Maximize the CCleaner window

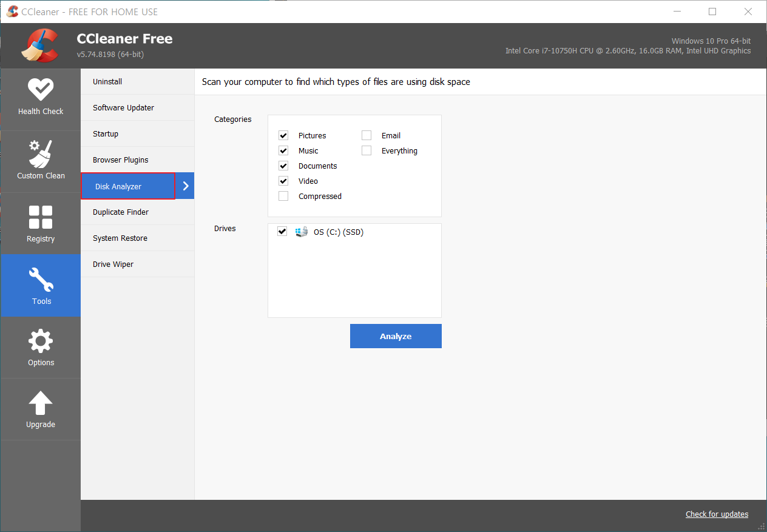[x=712, y=12]
